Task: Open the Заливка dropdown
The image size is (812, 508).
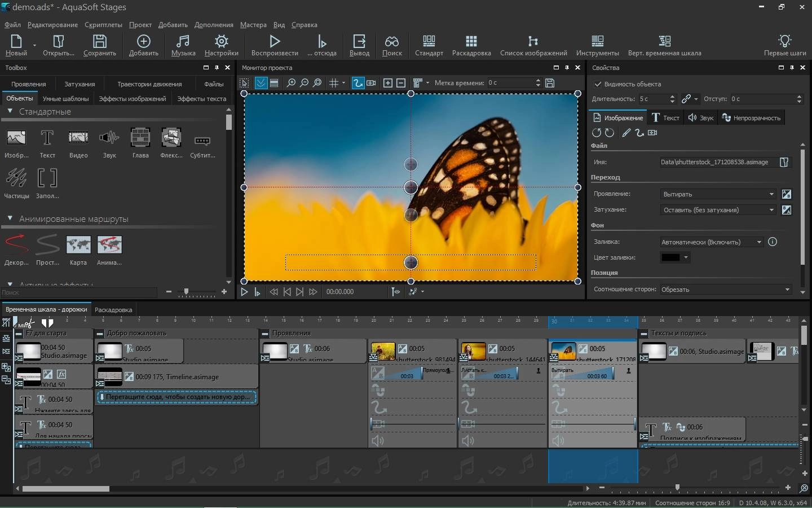Action: tap(712, 242)
